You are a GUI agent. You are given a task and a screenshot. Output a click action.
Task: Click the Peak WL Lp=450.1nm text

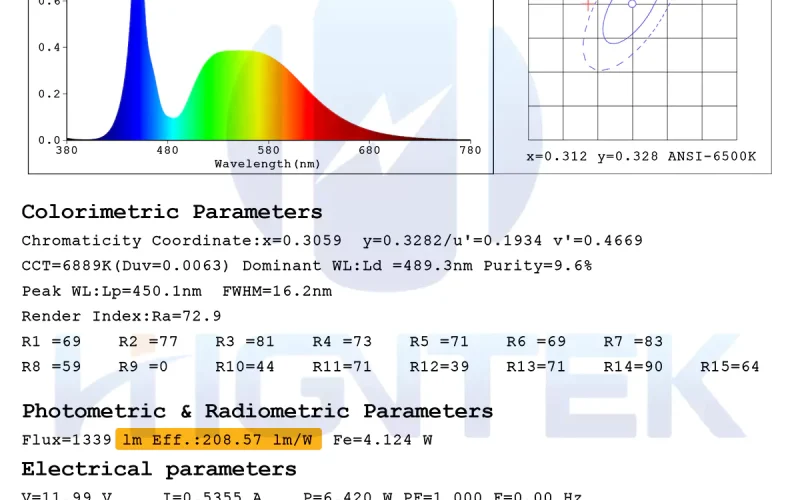coord(112,291)
